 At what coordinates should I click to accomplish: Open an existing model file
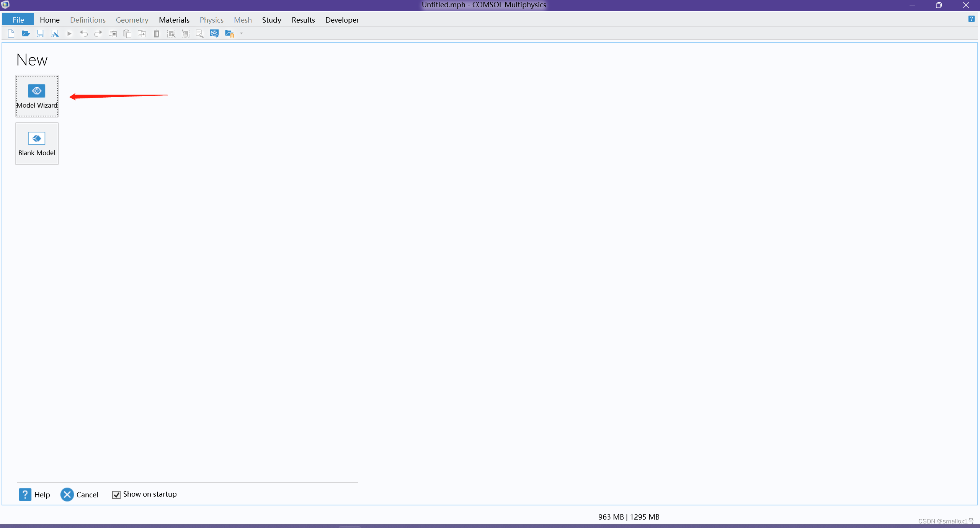[x=26, y=34]
